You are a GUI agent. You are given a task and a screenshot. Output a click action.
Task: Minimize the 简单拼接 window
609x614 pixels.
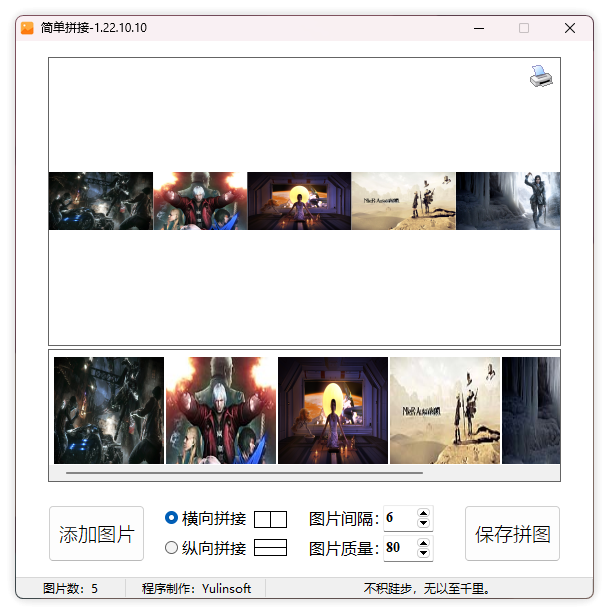pos(479,28)
